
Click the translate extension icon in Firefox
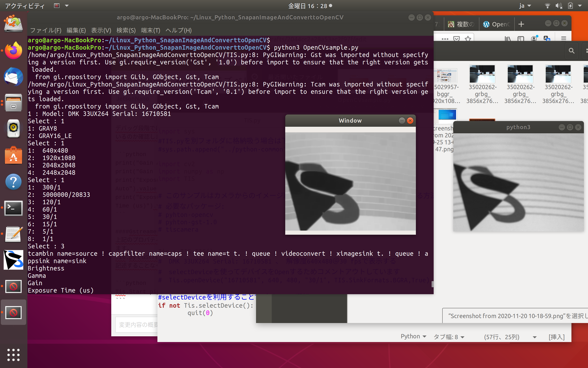[x=547, y=38]
